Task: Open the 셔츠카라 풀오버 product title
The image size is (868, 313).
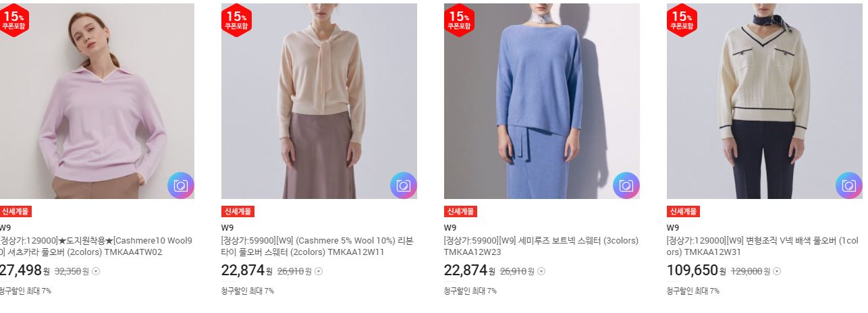Action: pyautogui.click(x=97, y=246)
